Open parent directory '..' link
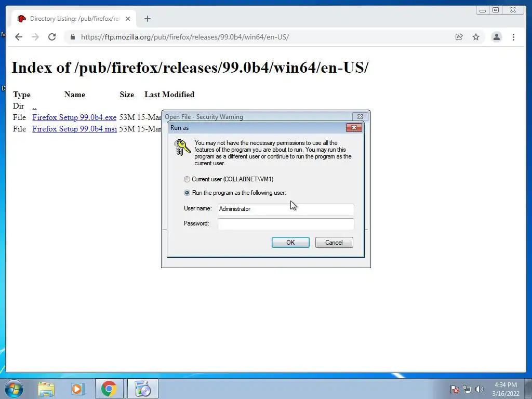 34,106
